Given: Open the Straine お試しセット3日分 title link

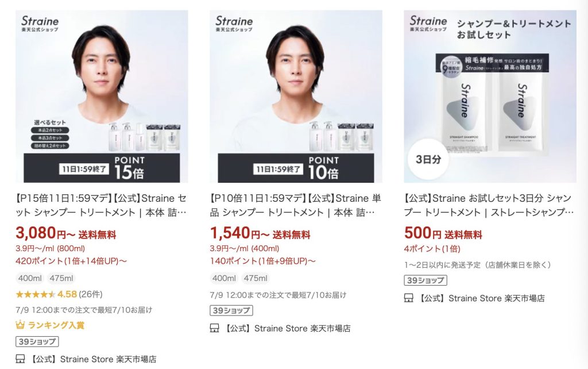Looking at the screenshot, I should click(489, 205).
